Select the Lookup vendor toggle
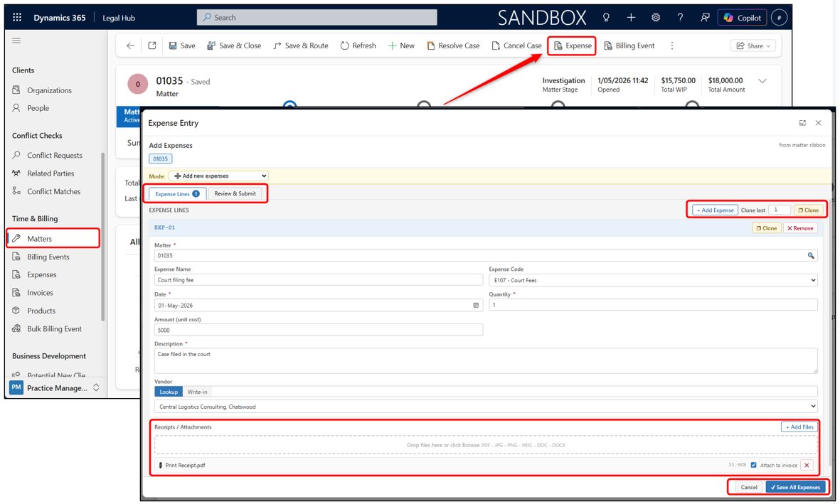The width and height of the screenshot is (840, 504). (x=169, y=392)
